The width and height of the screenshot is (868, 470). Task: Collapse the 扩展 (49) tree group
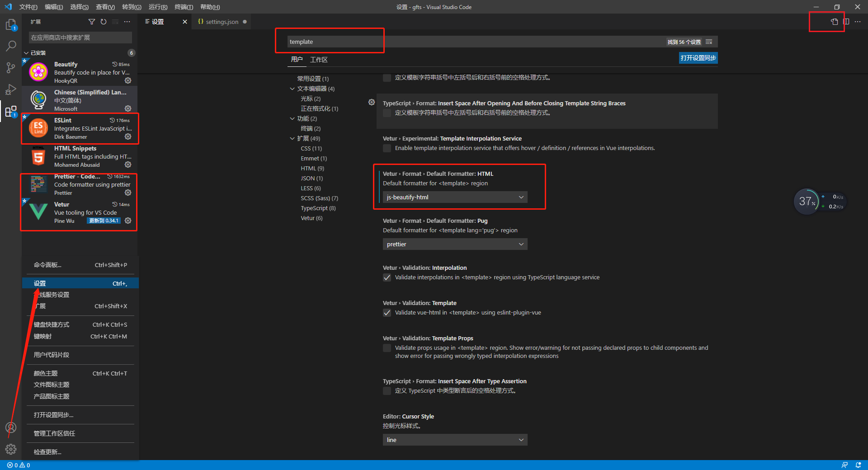[292, 138]
